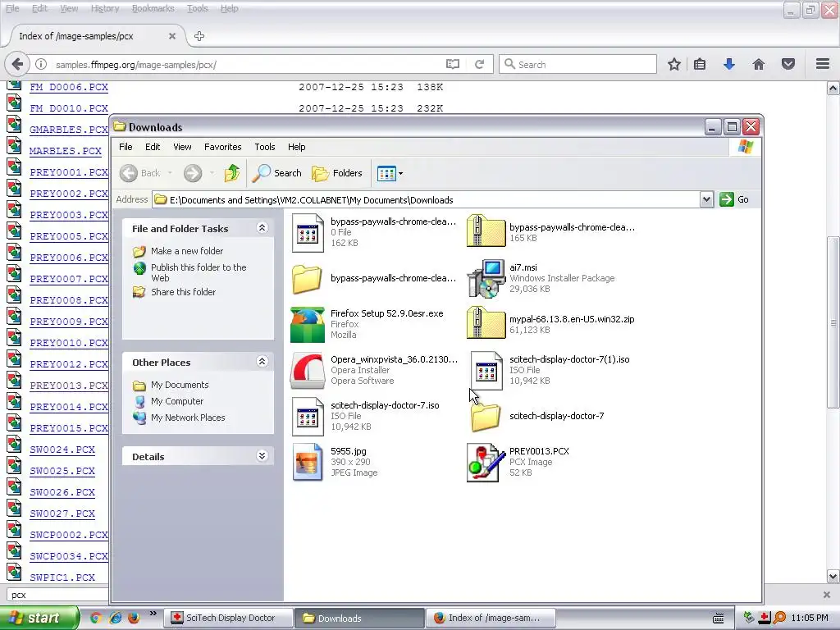
Task: Open the Firefox downloads arrow icon
Action: [729, 64]
